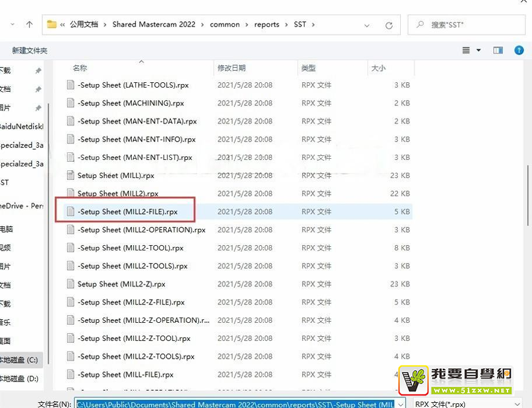Sort by 修改日期 column header
Viewport: 532px width, 408px height.
coord(232,68)
